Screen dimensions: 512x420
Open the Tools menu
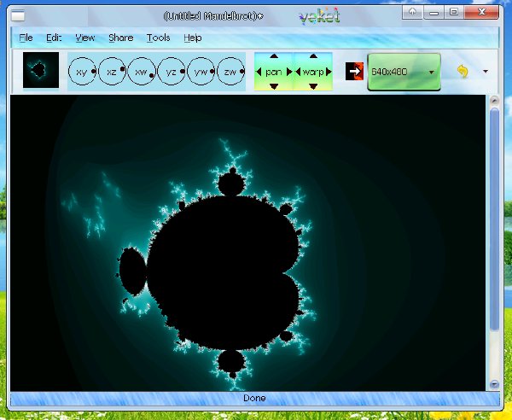tap(158, 38)
